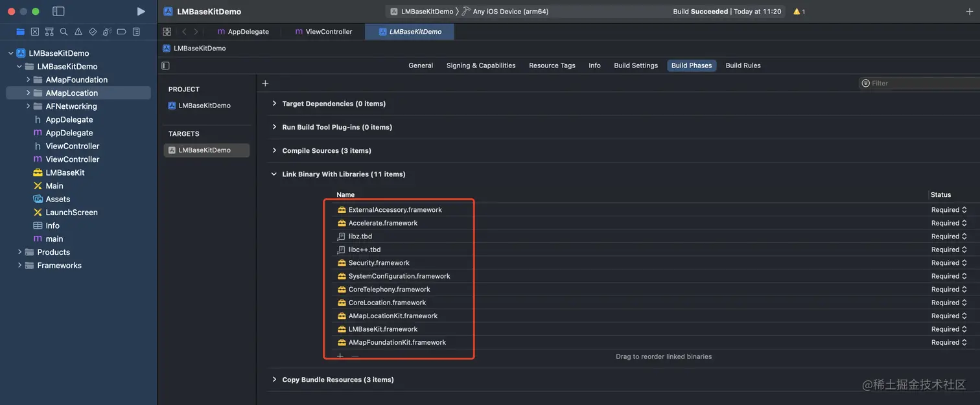Expand the AMapFoundation folder chevron
This screenshot has height=405, width=980.
(28, 80)
